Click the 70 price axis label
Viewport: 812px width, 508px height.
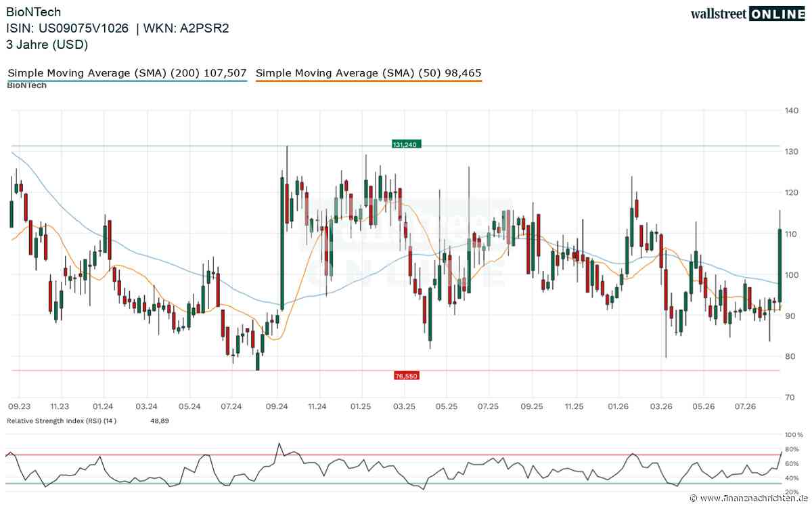(x=790, y=398)
